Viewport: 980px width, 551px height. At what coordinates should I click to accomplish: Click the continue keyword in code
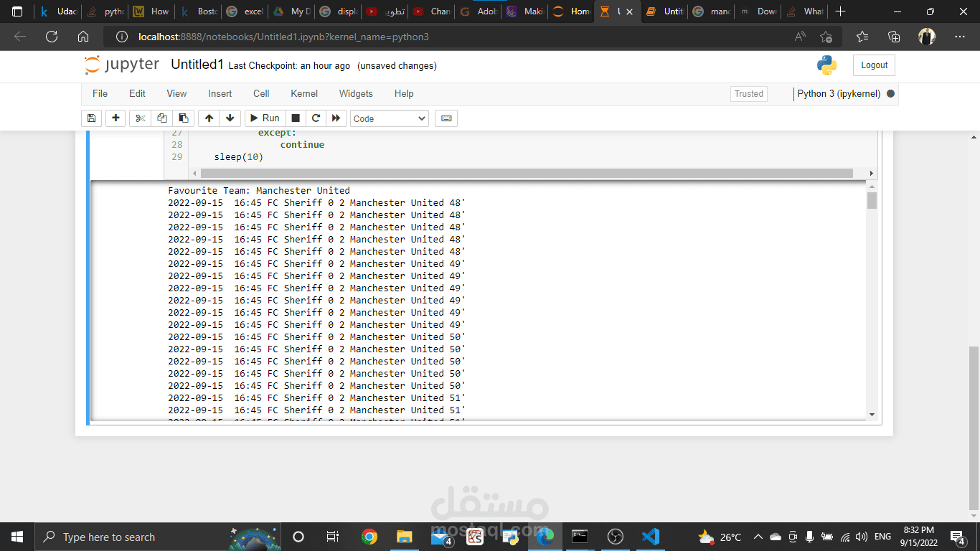click(302, 145)
